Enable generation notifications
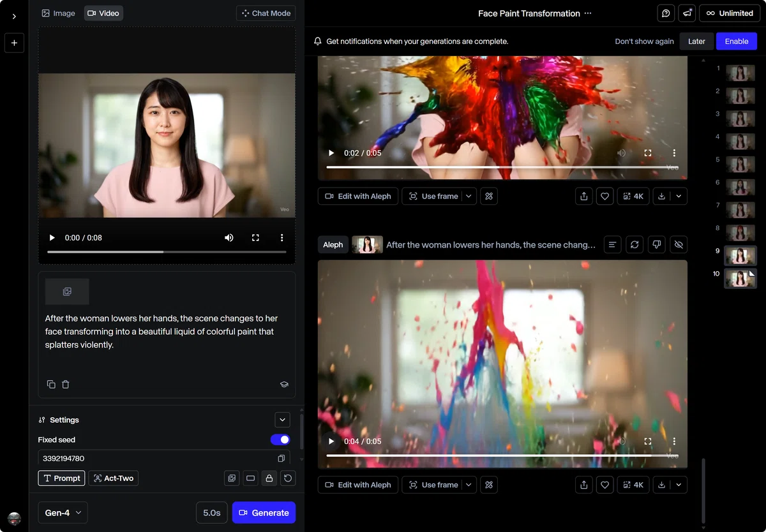This screenshot has height=532, width=766. pyautogui.click(x=737, y=41)
